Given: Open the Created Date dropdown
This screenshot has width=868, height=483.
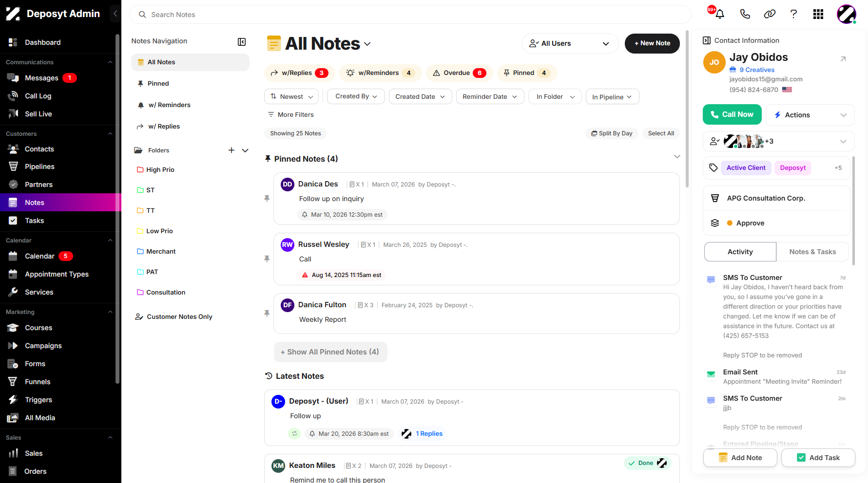Looking at the screenshot, I should click(x=420, y=96).
